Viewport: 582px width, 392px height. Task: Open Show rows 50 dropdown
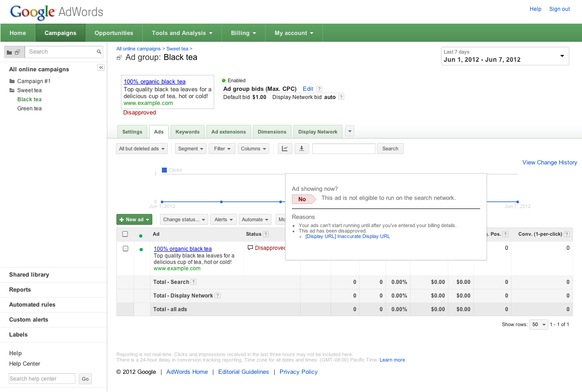(539, 324)
